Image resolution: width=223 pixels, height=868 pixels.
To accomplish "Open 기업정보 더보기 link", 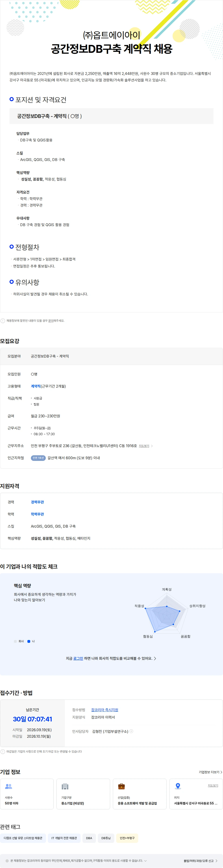I will point(210,772).
